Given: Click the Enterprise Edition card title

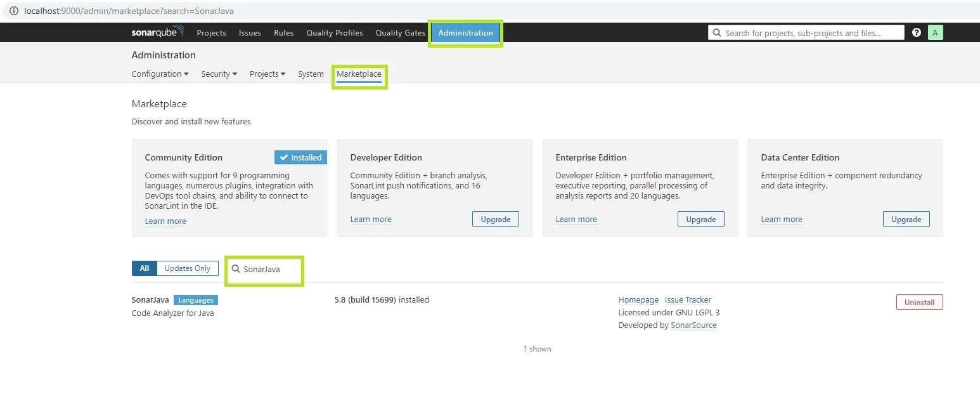Looking at the screenshot, I should point(591,157).
